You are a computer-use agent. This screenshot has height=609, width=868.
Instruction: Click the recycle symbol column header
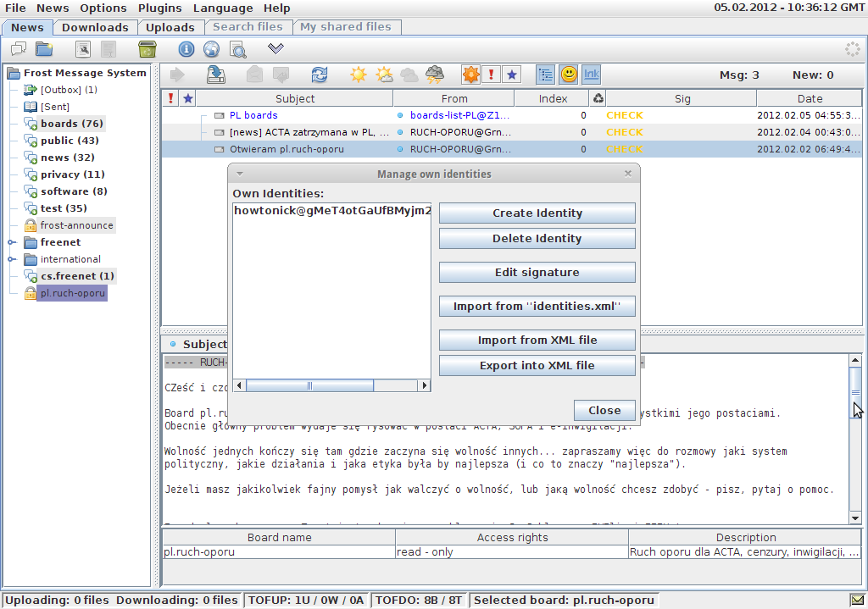pos(598,98)
